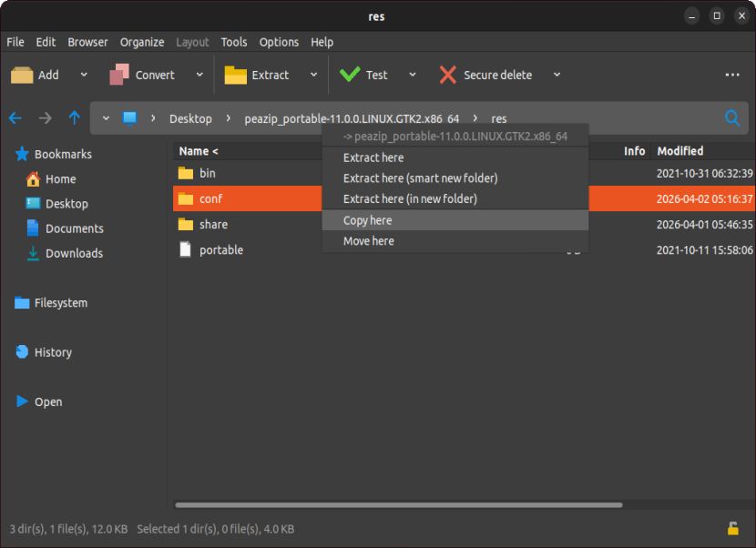Click the horizontal scrollbar thumb
This screenshot has height=548, width=756.
click(399, 505)
